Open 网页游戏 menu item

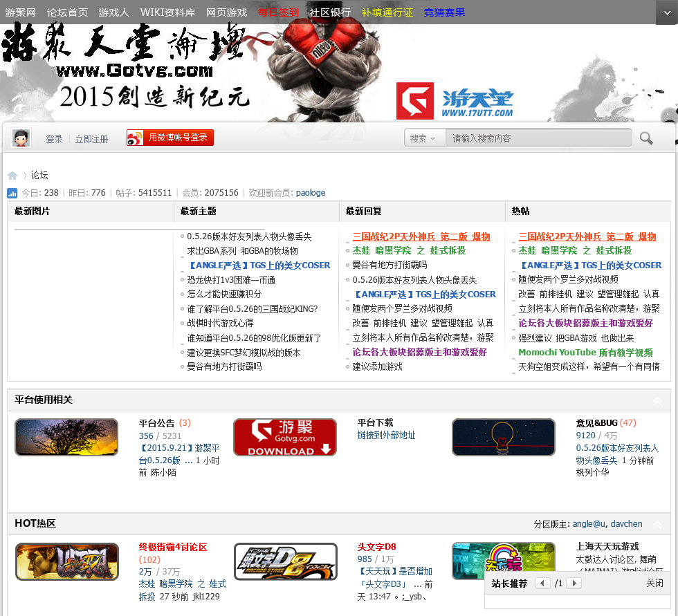[x=227, y=12]
